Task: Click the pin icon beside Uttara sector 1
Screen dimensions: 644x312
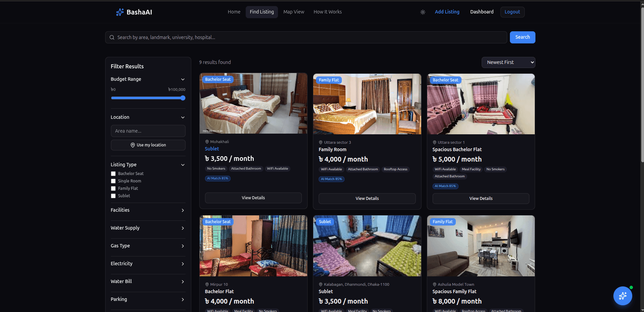Action: click(435, 142)
